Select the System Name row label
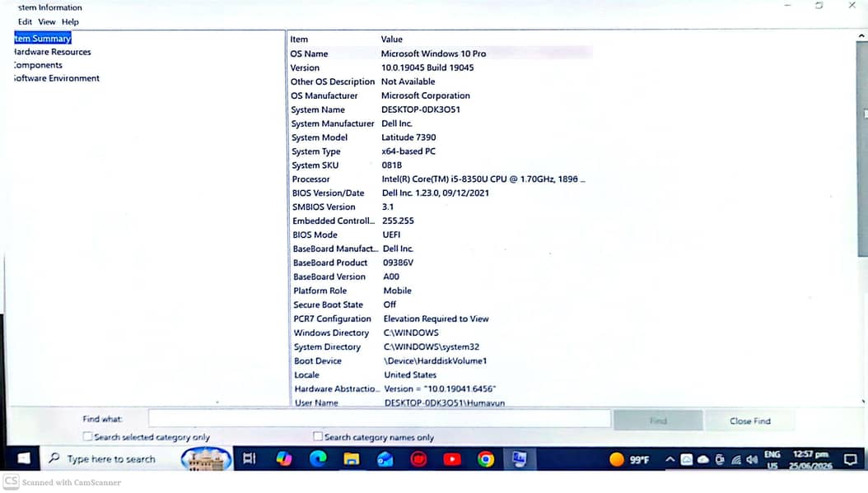This screenshot has height=493, width=868. coord(318,109)
